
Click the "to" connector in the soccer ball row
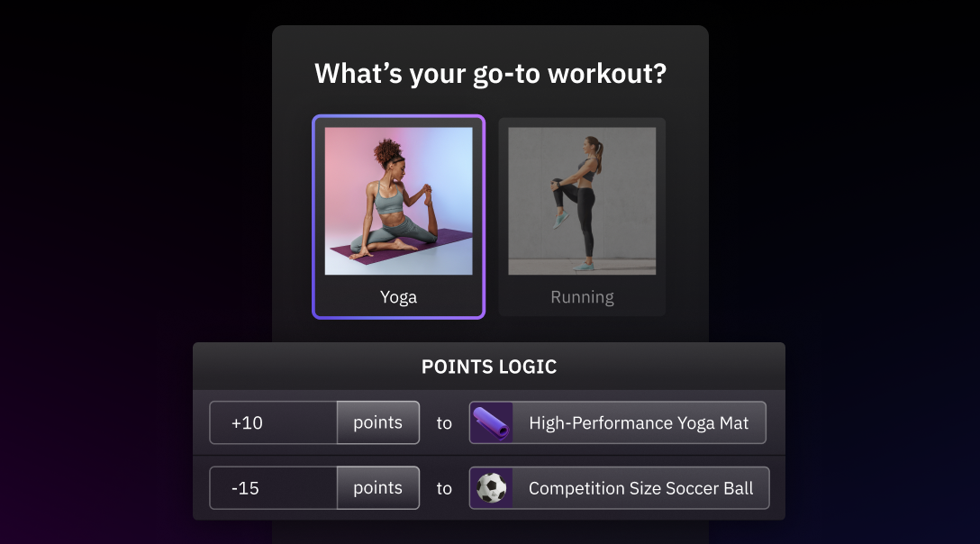444,488
